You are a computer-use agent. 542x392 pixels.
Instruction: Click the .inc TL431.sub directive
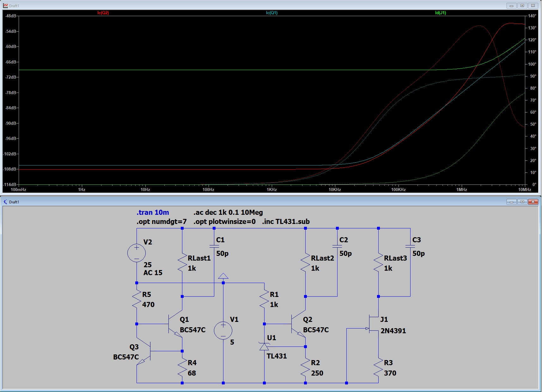pos(286,222)
